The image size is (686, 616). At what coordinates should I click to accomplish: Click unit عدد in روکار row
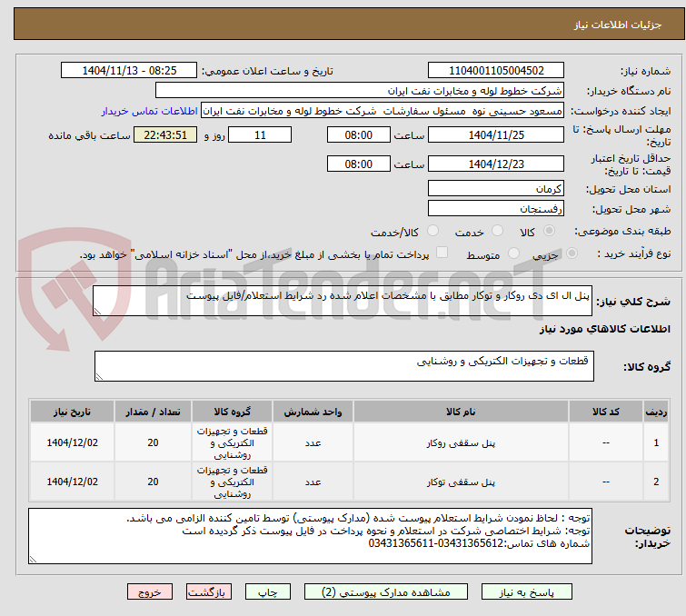(x=313, y=443)
